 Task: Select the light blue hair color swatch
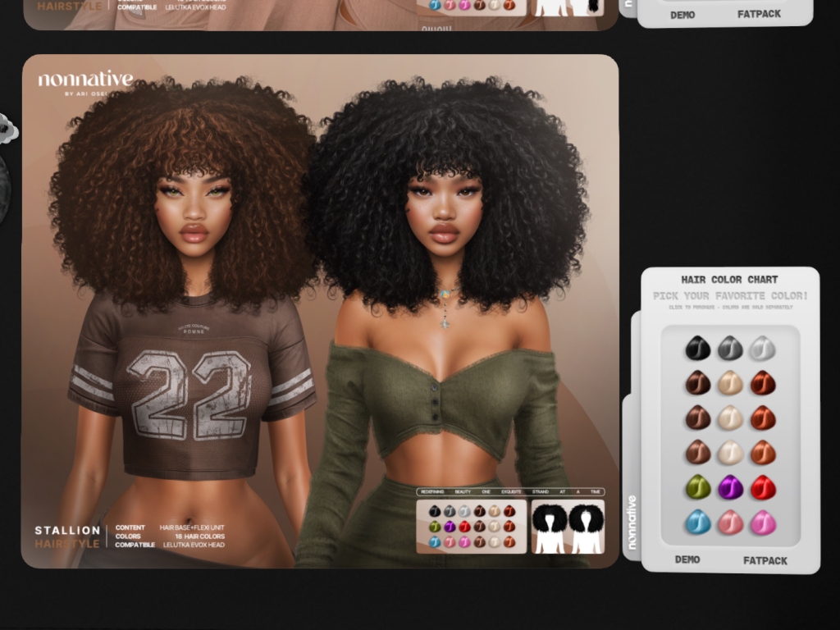pyautogui.click(x=697, y=522)
